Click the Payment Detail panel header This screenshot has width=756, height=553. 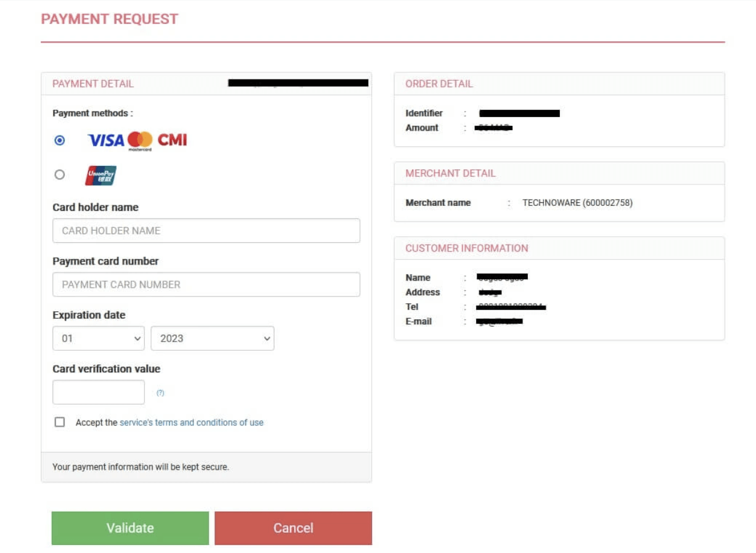tap(93, 84)
